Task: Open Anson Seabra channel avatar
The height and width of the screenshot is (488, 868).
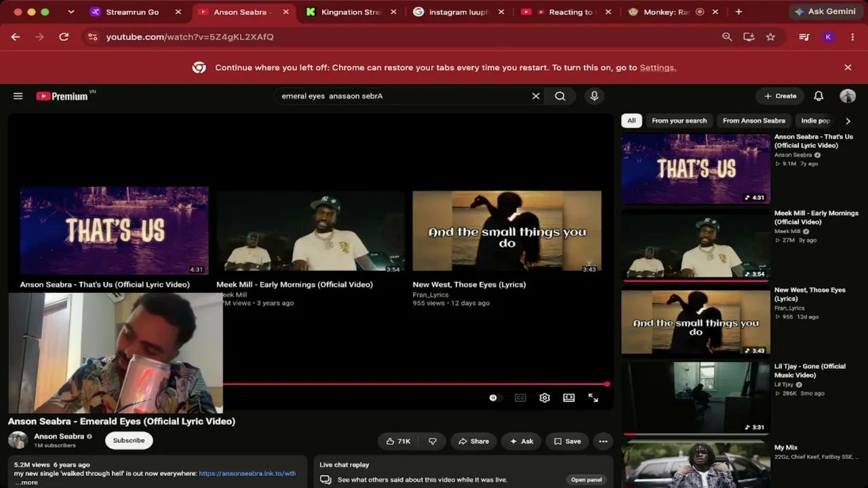Action: 18,440
